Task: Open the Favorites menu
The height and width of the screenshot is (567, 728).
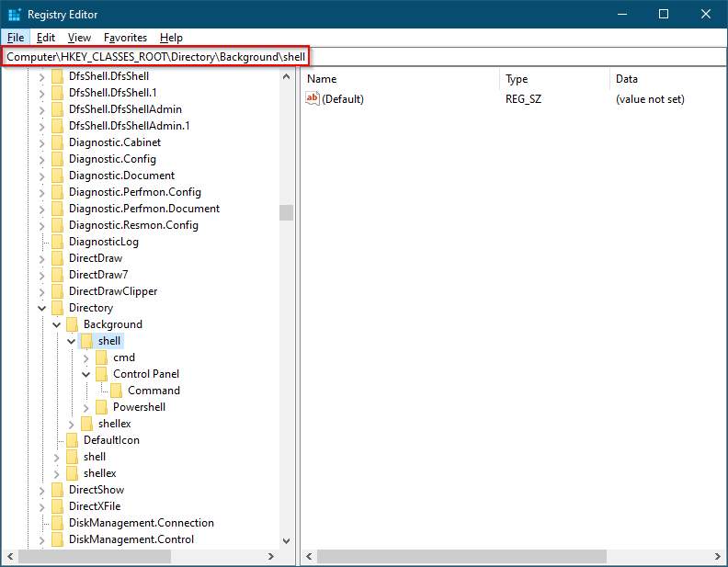Action: [x=125, y=38]
